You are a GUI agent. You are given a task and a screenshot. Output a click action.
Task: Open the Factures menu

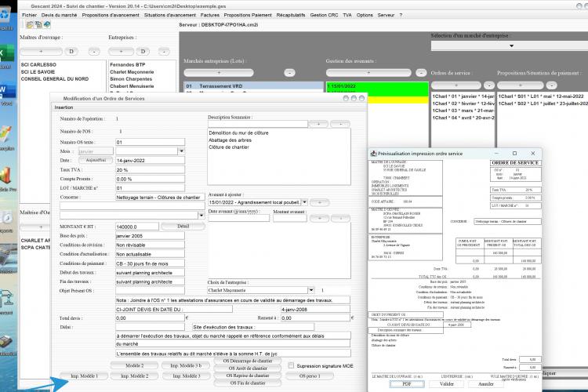tap(209, 15)
